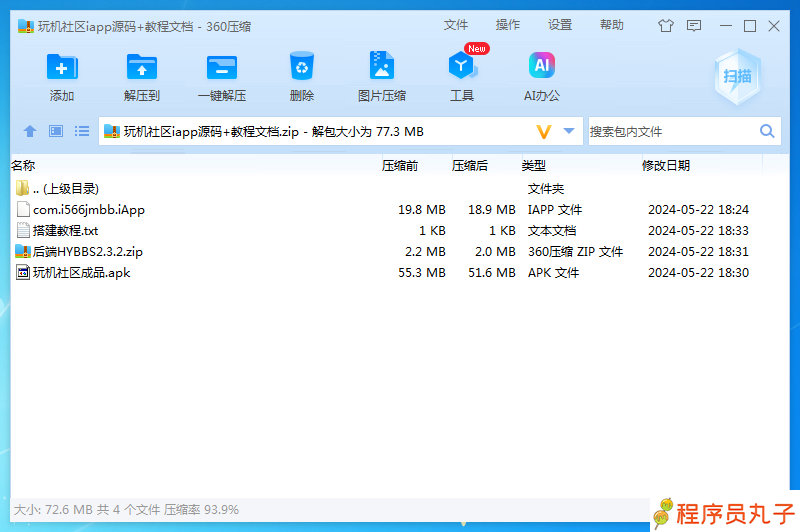The height and width of the screenshot is (532, 800).
Task: Open the 操作 menu
Action: pyautogui.click(x=508, y=25)
